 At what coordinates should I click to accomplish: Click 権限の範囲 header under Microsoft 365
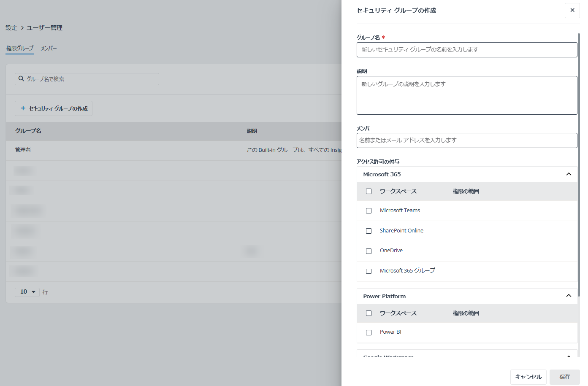(x=466, y=192)
